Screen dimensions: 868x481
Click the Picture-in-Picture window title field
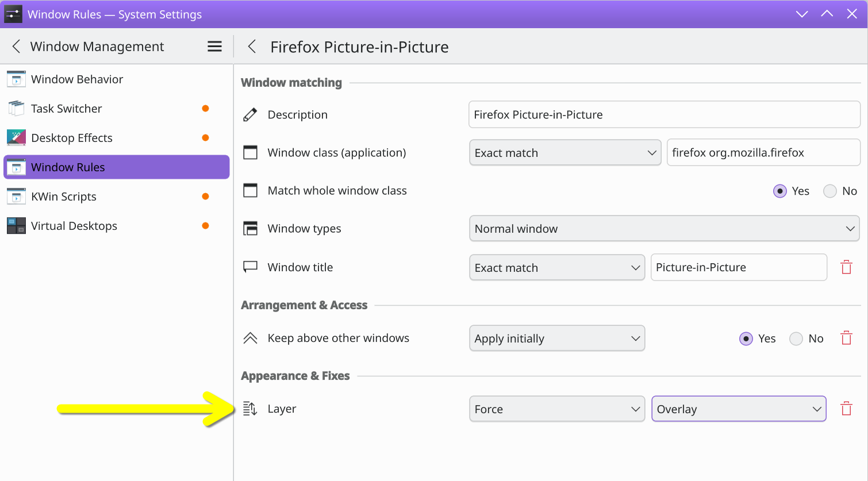(x=739, y=267)
